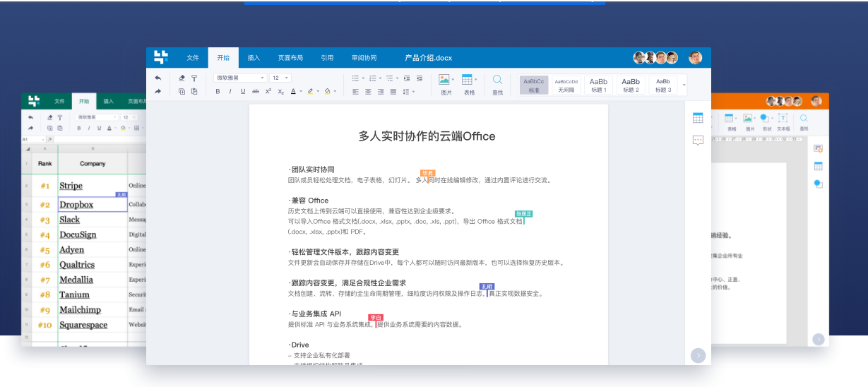Open table panel icon in document right sidebar
The height and width of the screenshot is (387, 868).
pyautogui.click(x=698, y=118)
